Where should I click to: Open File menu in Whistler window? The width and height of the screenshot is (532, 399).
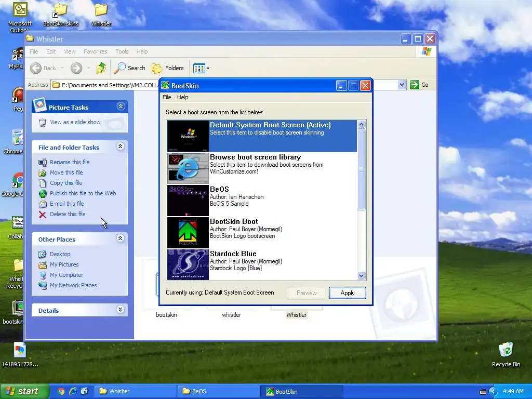pyautogui.click(x=34, y=51)
